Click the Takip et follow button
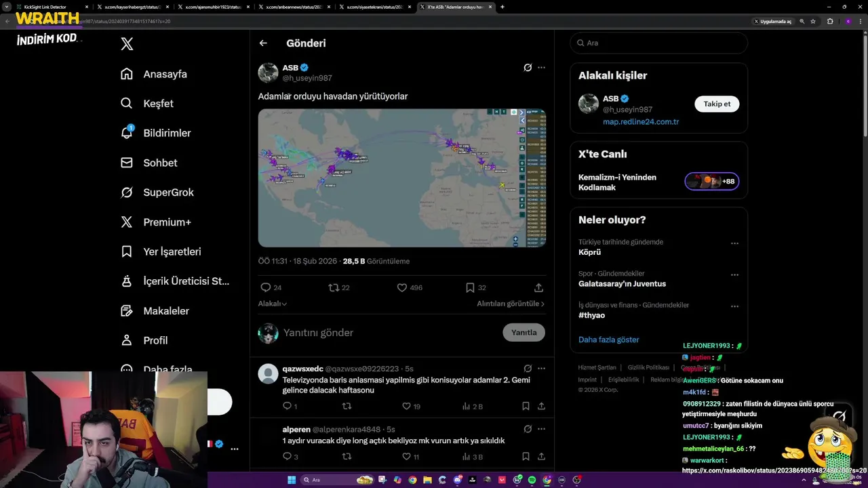This screenshot has width=868, height=488. coord(717,104)
